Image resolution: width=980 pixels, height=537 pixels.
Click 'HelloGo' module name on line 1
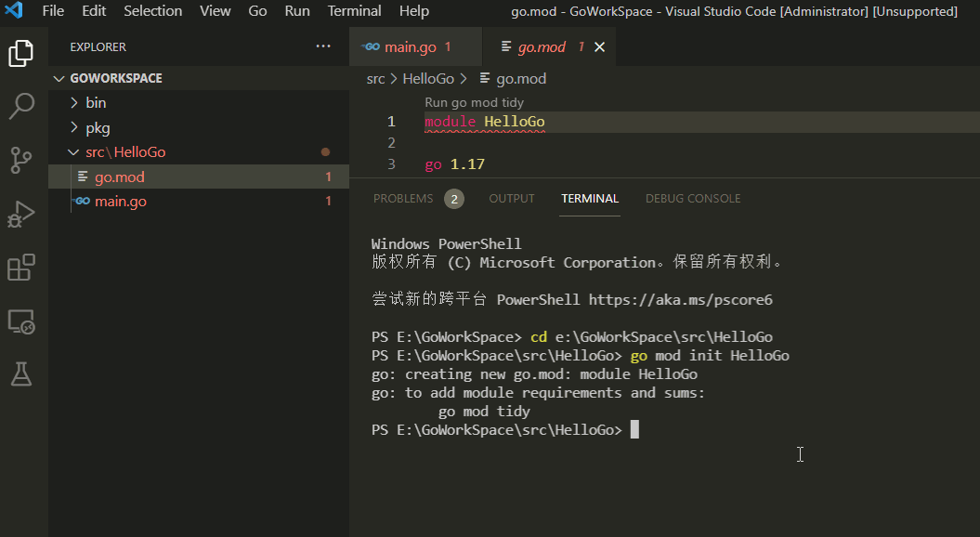pos(515,122)
